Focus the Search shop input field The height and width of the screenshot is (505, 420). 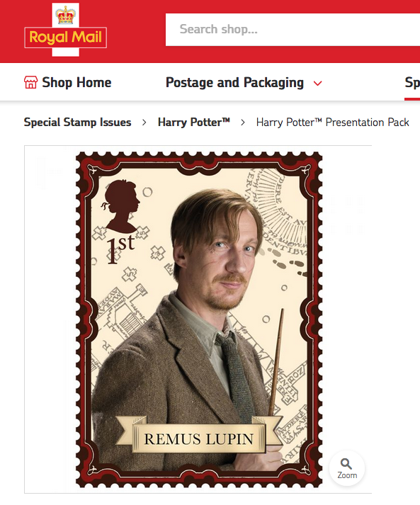pyautogui.click(x=293, y=29)
